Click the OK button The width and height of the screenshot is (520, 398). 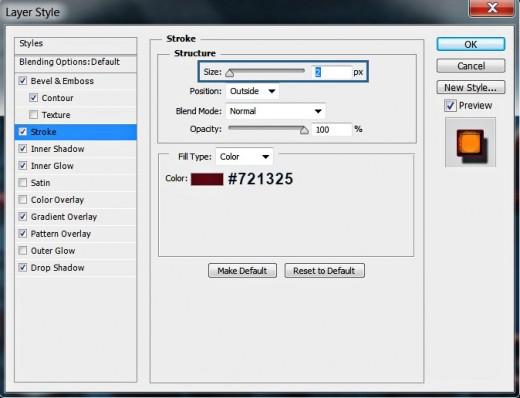(x=471, y=44)
